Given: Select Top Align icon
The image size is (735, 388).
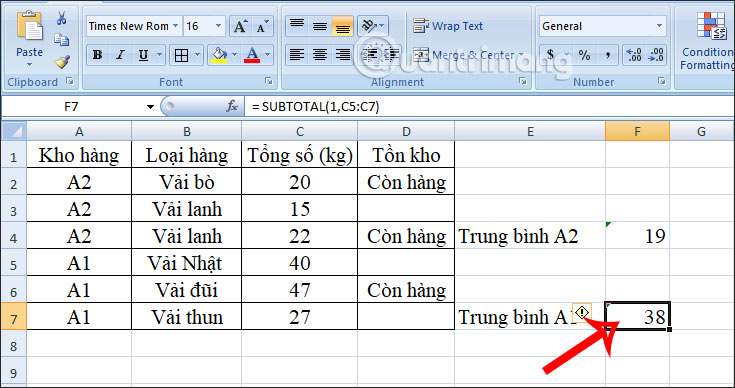Looking at the screenshot, I should pos(296,26).
